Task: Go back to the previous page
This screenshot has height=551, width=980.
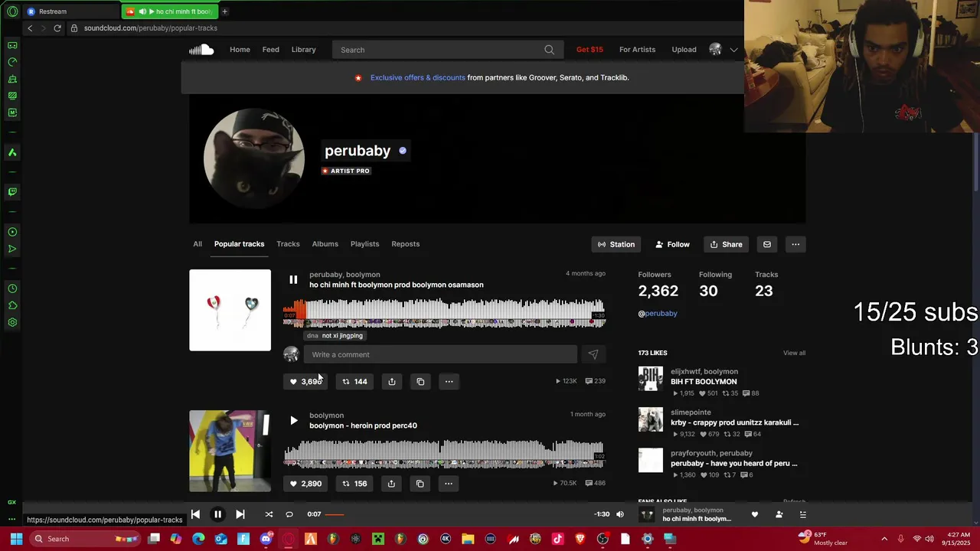Action: (30, 28)
